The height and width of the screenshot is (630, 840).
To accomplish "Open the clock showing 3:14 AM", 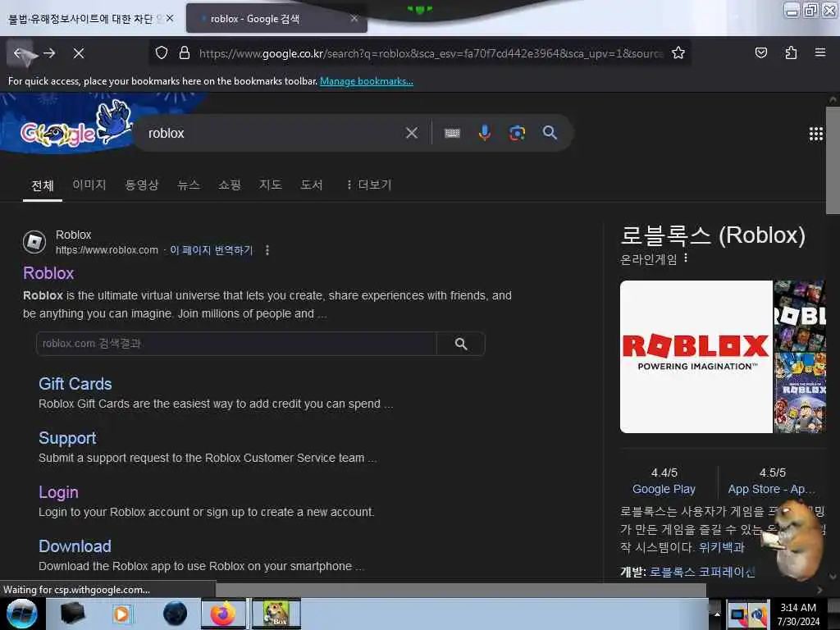I will (x=798, y=614).
